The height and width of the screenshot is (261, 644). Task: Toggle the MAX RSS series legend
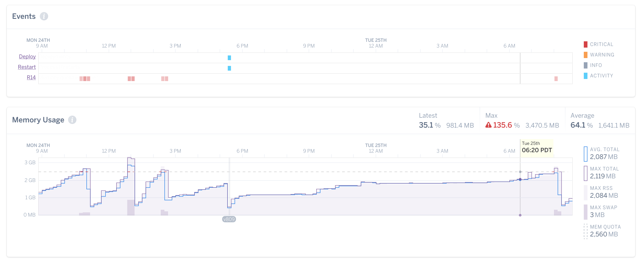click(x=601, y=192)
